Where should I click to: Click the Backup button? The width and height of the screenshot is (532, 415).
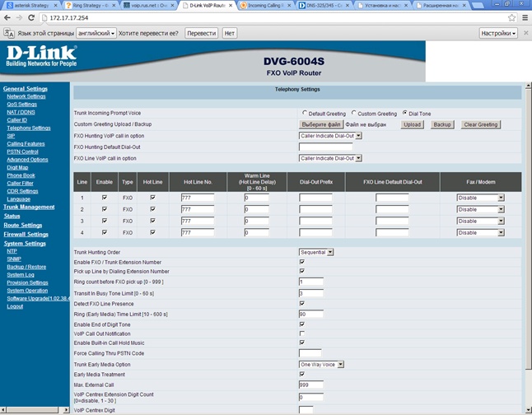click(442, 124)
